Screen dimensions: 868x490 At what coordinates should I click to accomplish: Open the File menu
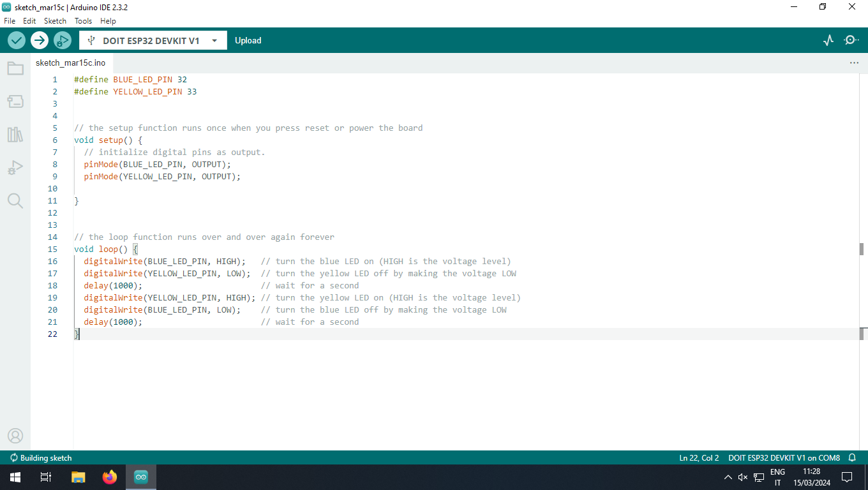tap(10, 21)
